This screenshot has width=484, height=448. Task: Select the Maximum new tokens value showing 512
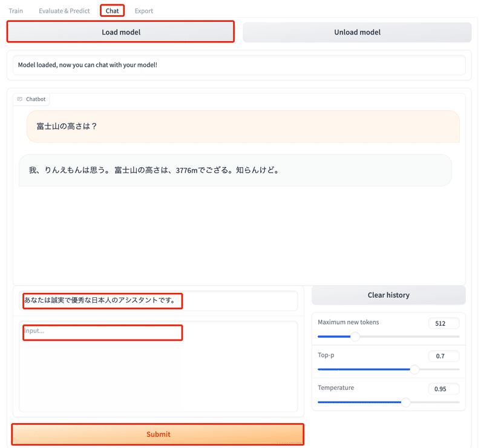point(443,323)
